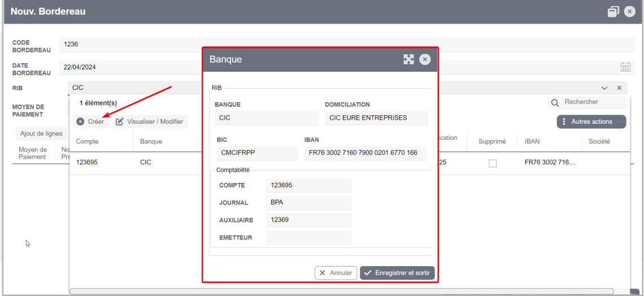This screenshot has width=644, height=296.
Task: Click the JOURNAL field with BPA
Action: [x=309, y=202]
